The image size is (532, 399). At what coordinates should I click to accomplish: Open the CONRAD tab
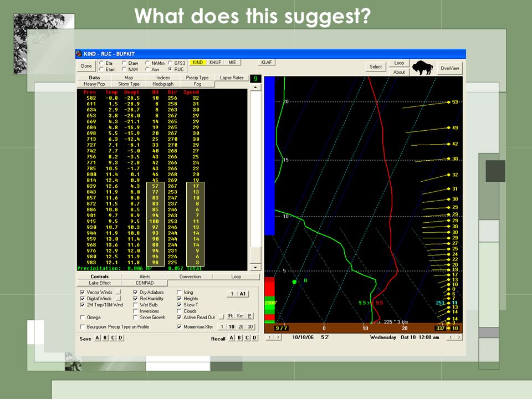(145, 283)
